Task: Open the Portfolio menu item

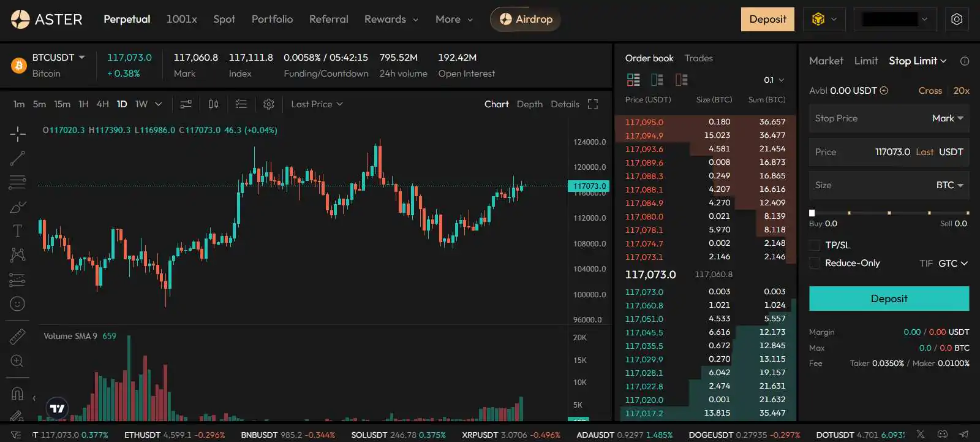Action: 272,19
